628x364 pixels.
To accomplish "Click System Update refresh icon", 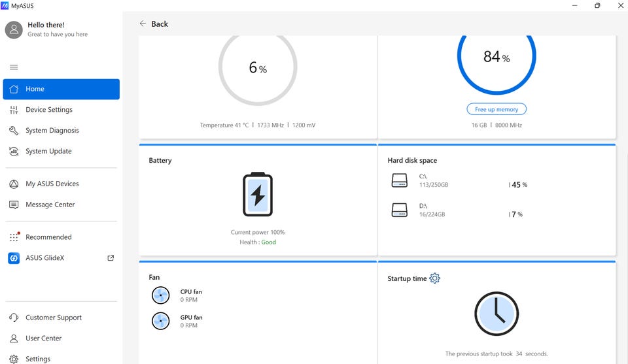I will point(14,151).
